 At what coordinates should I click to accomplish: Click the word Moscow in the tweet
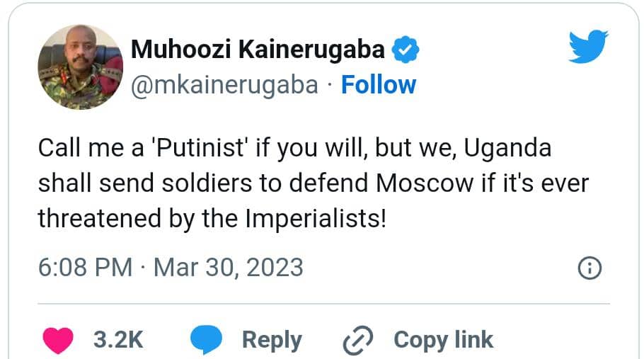424,184
